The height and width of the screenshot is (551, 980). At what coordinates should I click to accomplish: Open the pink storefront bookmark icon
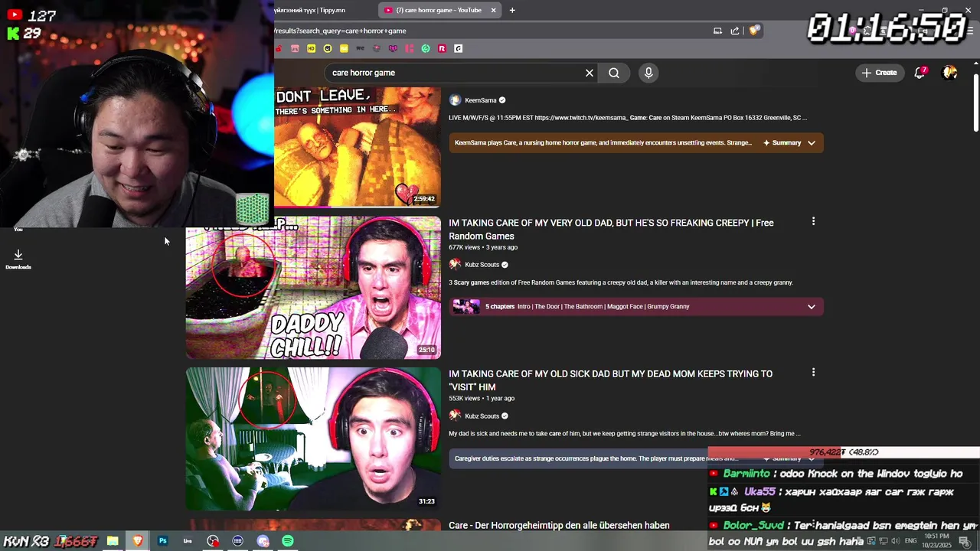pyautogui.click(x=295, y=48)
